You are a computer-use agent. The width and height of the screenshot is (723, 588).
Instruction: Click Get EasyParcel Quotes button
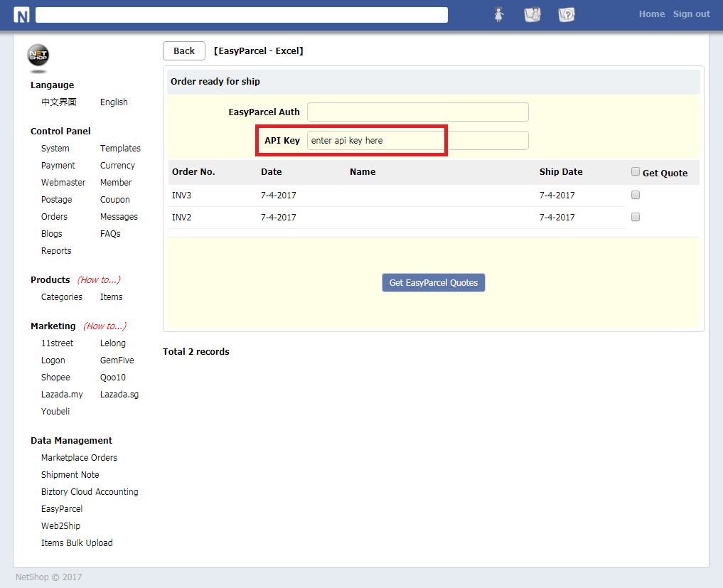(x=434, y=283)
